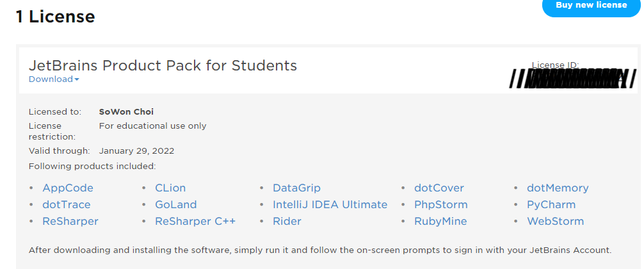Expand the Download dropdown

coord(54,79)
